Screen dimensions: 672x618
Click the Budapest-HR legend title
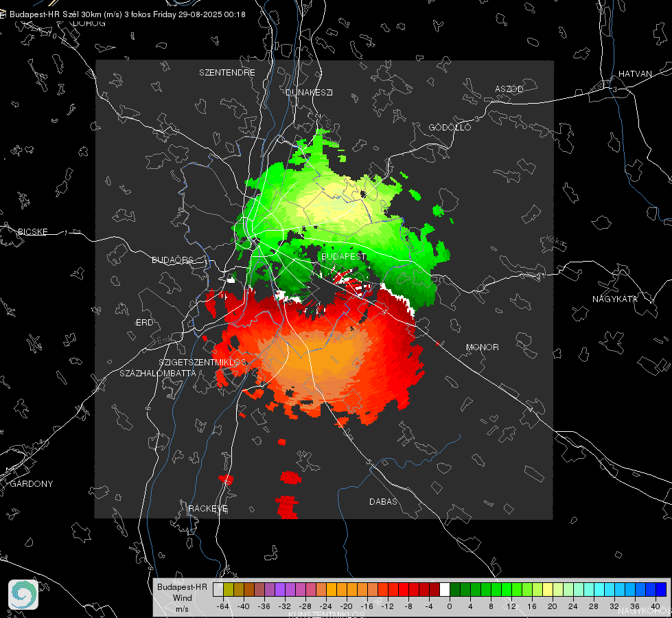point(182,587)
